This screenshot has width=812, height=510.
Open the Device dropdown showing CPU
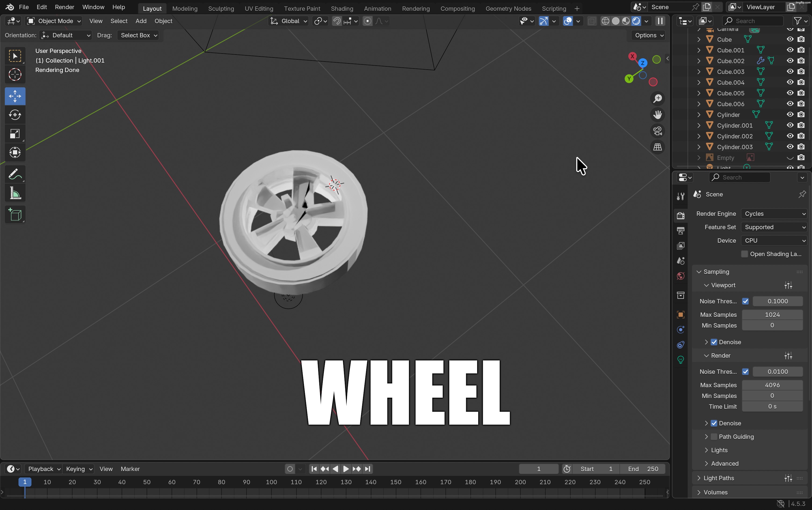tap(773, 240)
